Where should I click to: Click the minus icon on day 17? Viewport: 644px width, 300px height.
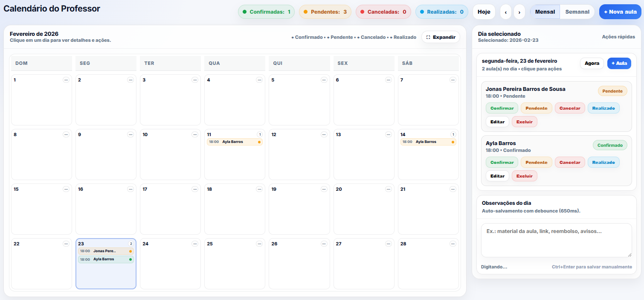click(195, 189)
